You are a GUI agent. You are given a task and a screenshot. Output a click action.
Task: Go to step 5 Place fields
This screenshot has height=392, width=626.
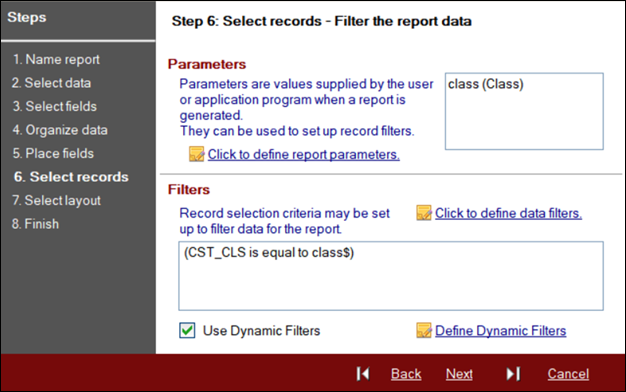pyautogui.click(x=53, y=154)
